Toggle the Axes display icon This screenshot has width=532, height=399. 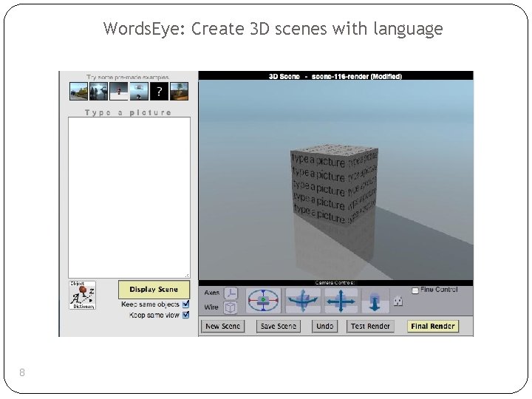(231, 293)
